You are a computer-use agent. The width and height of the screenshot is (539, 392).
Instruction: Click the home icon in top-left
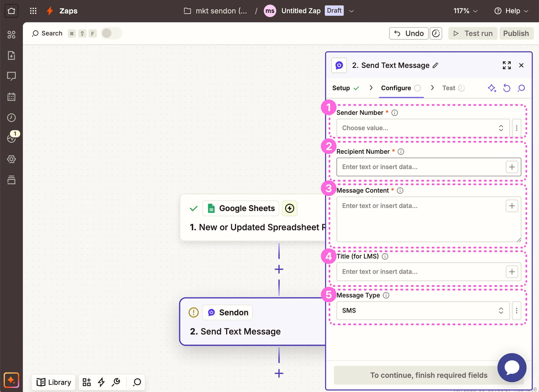[11, 11]
